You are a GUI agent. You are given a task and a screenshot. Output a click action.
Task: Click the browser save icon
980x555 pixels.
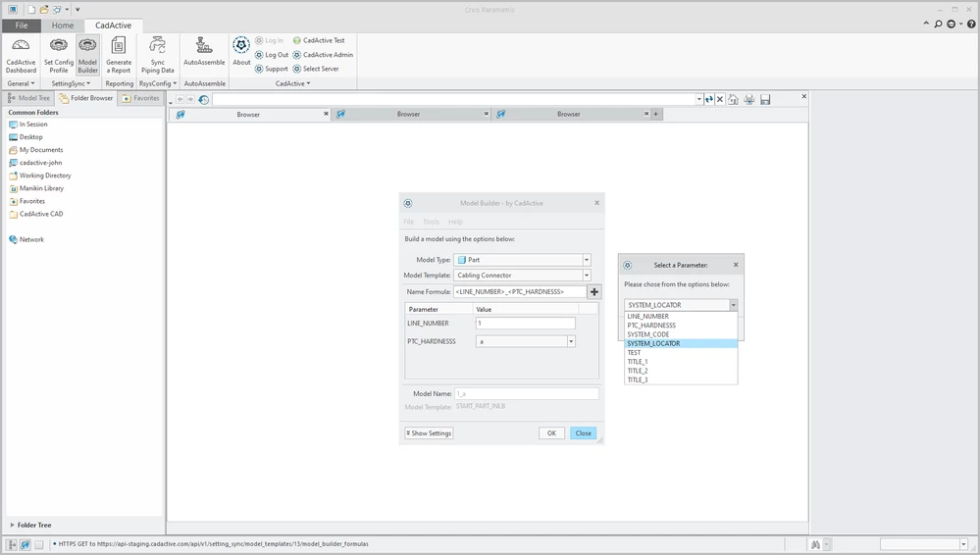coord(765,99)
